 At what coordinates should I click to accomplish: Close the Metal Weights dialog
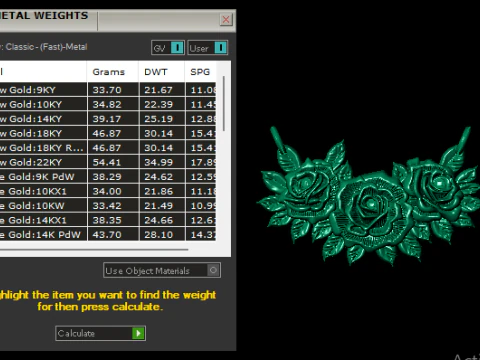226,19
